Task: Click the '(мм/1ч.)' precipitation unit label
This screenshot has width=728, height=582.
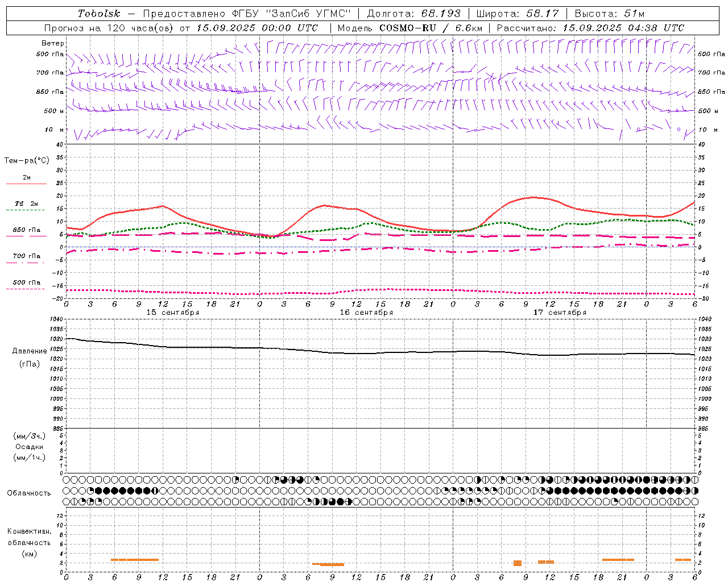Action: [x=30, y=458]
